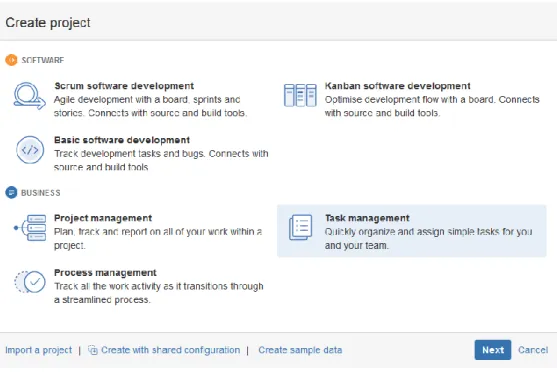557x387 pixels.
Task: Select the Project management stacked-list icon
Action: coord(30,228)
